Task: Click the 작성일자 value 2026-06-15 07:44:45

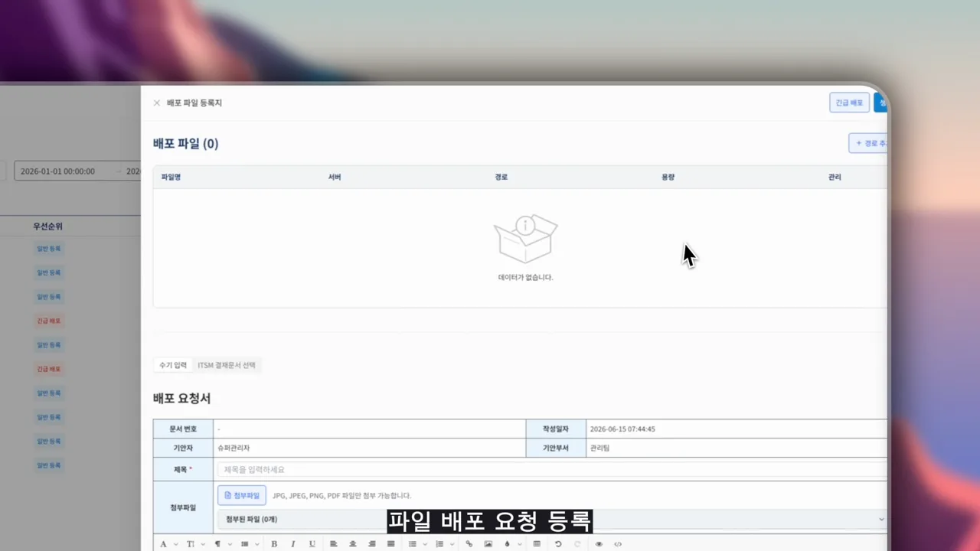Action: pyautogui.click(x=622, y=429)
